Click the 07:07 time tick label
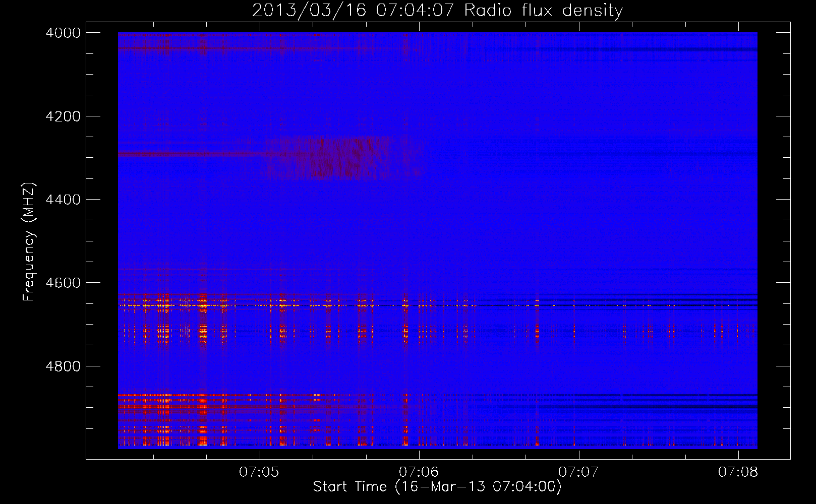The height and width of the screenshot is (504, 816). (578, 472)
